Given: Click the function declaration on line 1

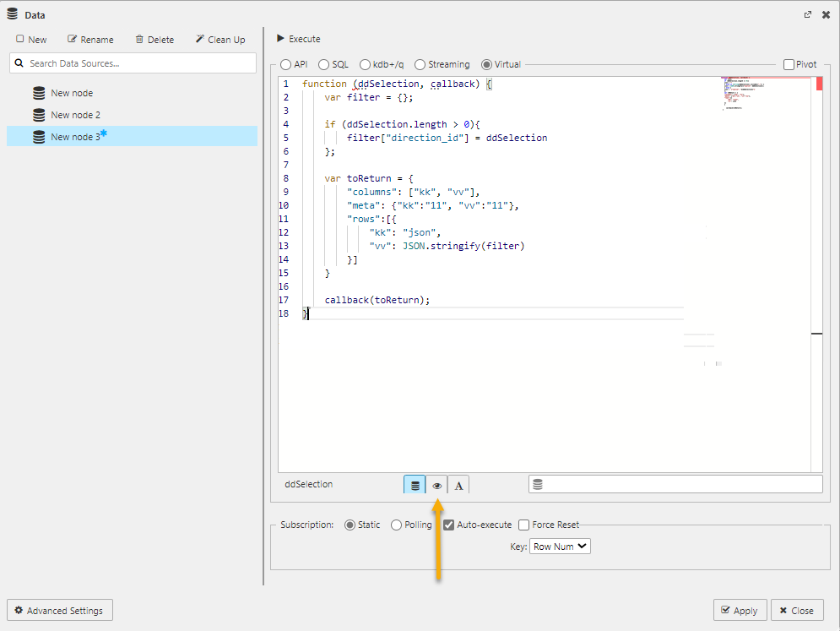Looking at the screenshot, I should (397, 84).
